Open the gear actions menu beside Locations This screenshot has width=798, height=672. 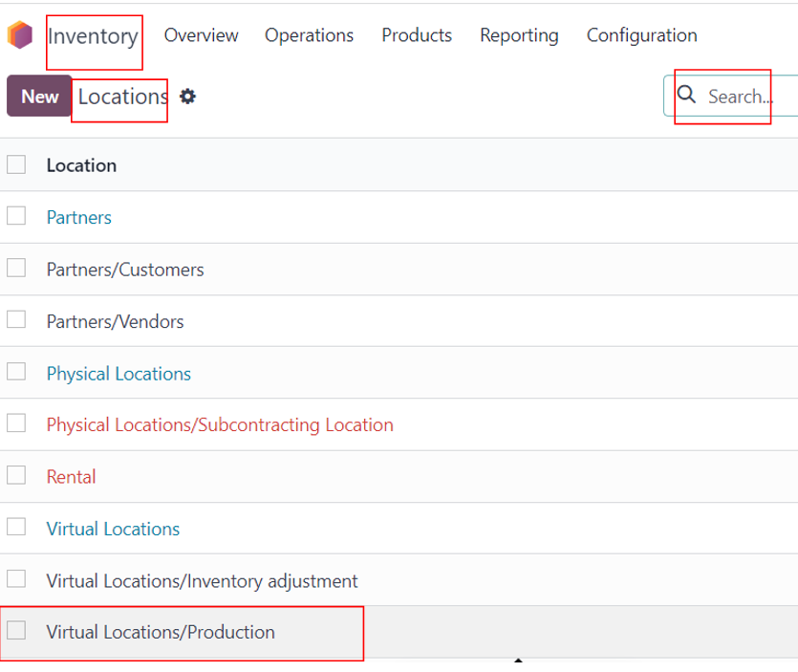coord(188,97)
